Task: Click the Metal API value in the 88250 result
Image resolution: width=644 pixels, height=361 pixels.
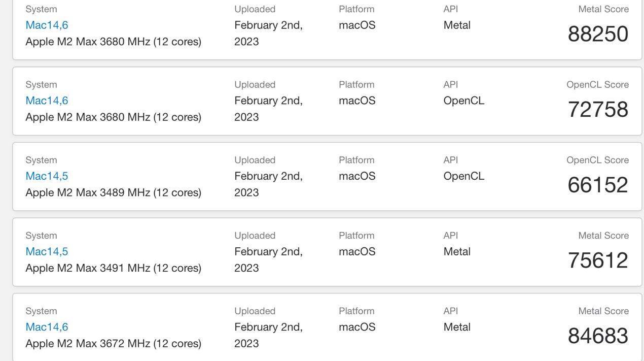Action: [x=457, y=25]
